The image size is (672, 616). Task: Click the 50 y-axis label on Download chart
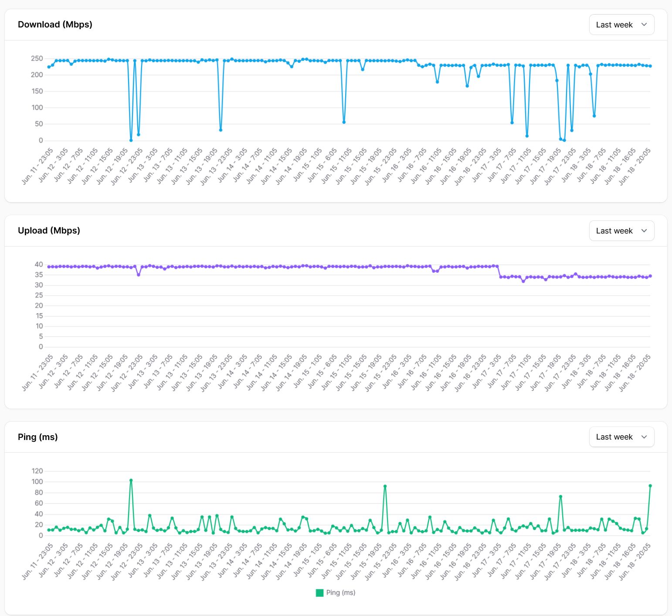point(39,124)
